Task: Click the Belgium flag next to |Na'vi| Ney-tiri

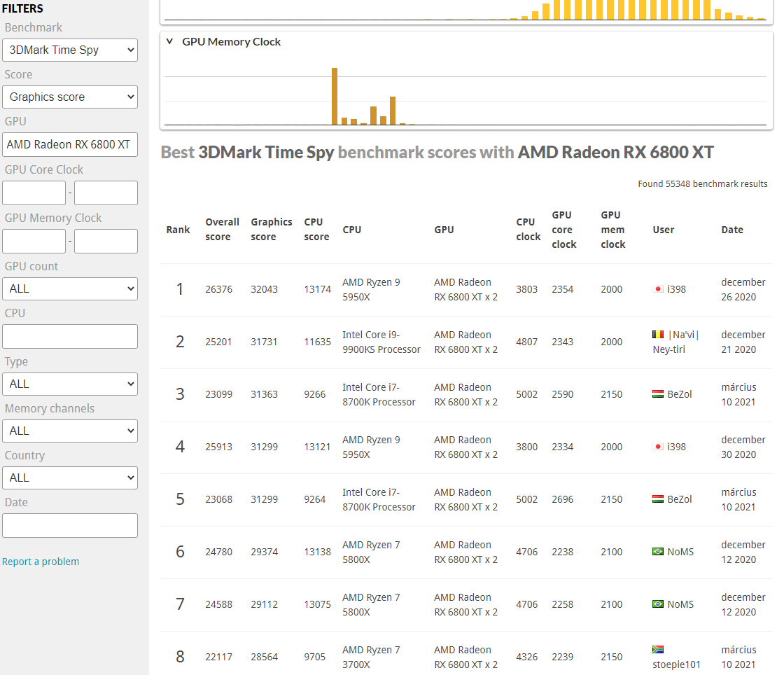Action: (658, 335)
